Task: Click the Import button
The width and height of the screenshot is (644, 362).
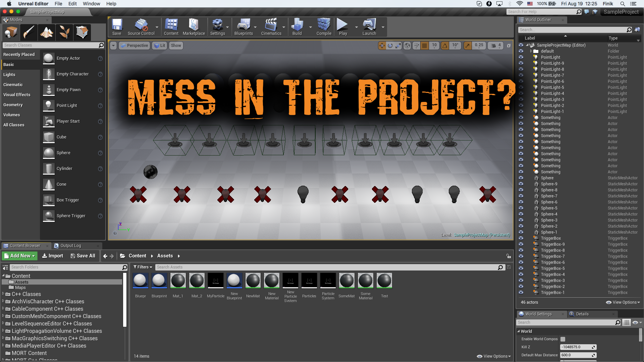Action: click(x=53, y=256)
